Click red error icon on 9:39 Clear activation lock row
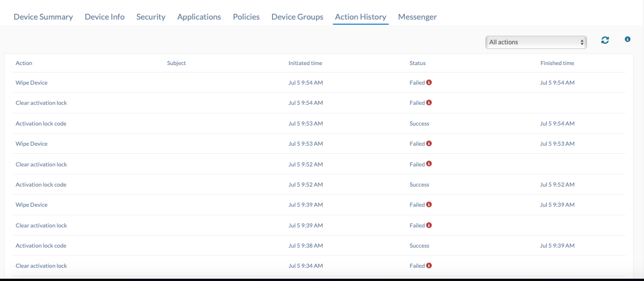 [x=429, y=225]
